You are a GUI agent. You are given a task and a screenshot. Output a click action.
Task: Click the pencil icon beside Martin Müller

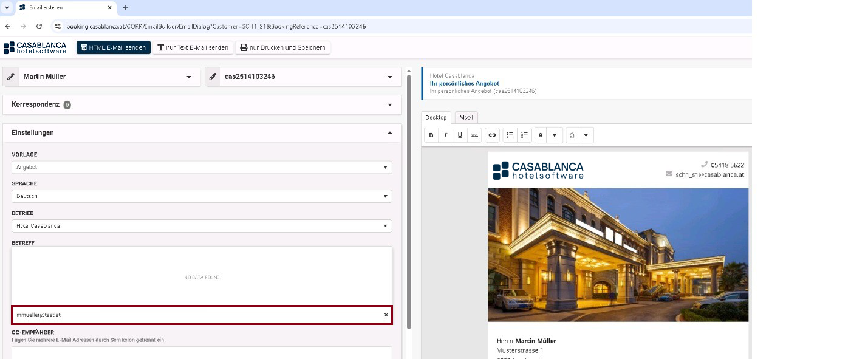pyautogui.click(x=11, y=77)
